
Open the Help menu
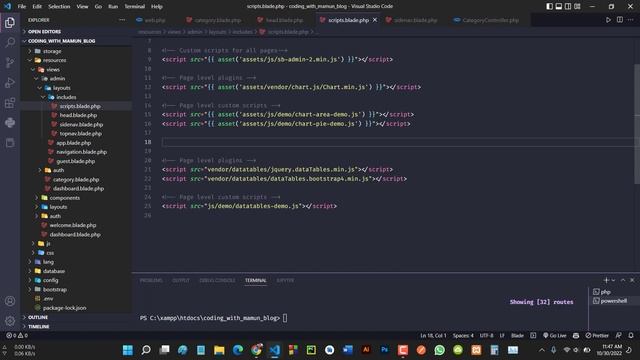pos(156,6)
